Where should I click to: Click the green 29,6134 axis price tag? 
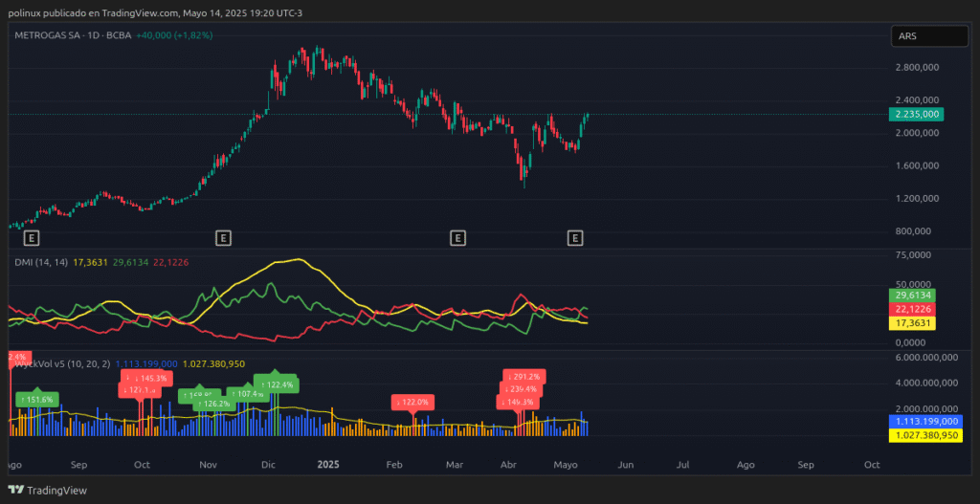click(x=911, y=296)
